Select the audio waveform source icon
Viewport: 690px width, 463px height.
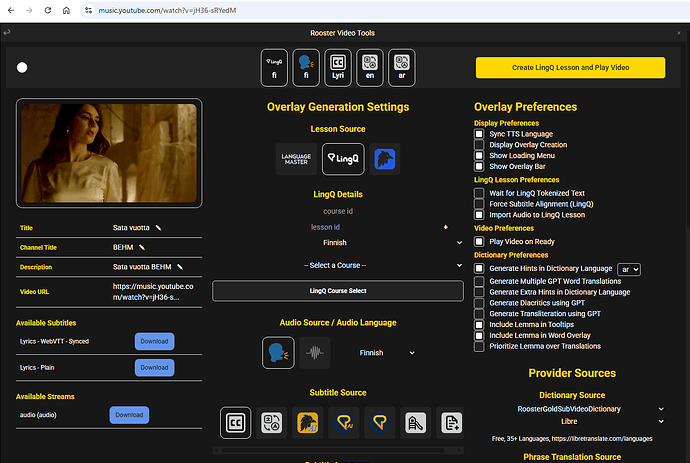tap(315, 353)
